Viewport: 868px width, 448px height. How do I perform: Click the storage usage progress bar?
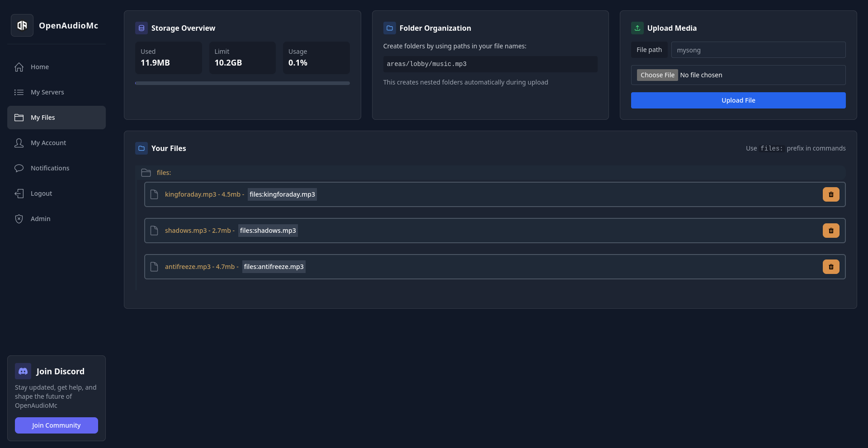(242, 83)
